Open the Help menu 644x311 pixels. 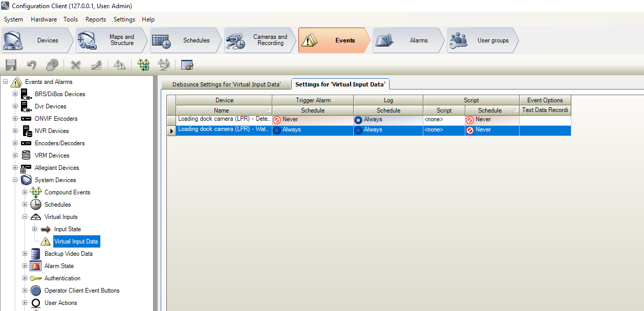pos(148,19)
